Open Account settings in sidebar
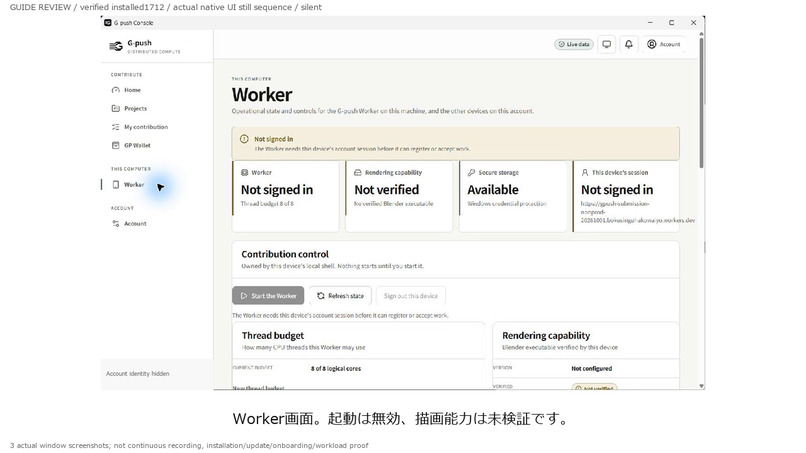This screenshot has width=806, height=453. pyautogui.click(x=130, y=224)
